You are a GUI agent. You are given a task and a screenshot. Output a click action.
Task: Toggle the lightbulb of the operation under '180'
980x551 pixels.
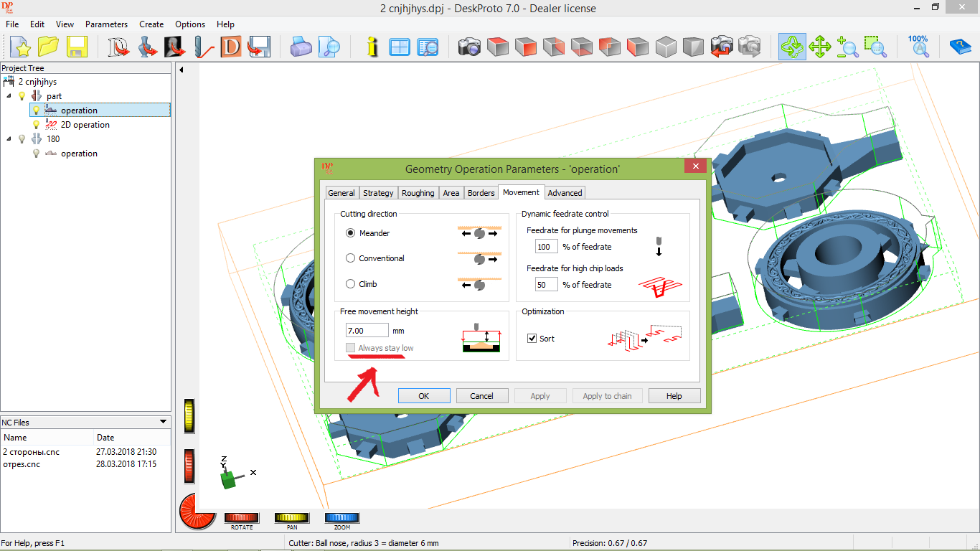(37, 154)
